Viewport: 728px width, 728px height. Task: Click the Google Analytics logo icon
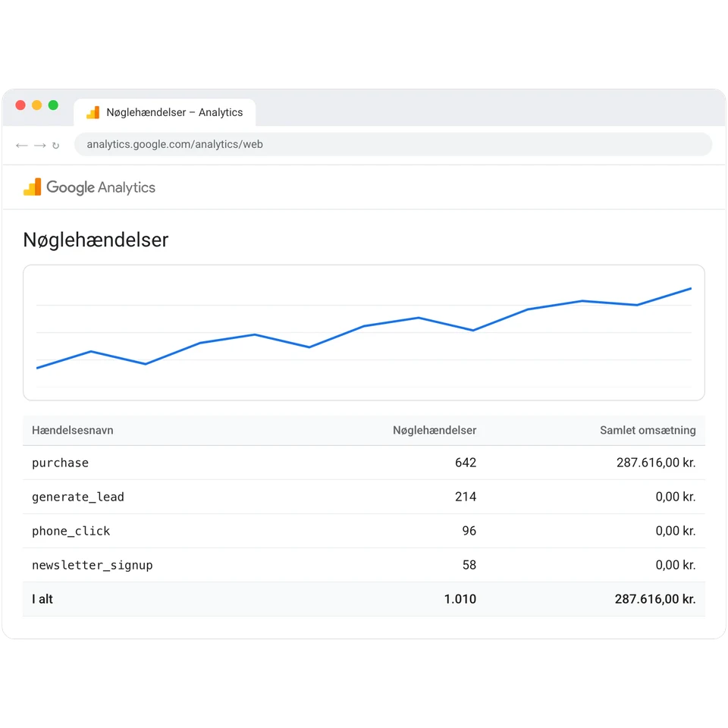pyautogui.click(x=33, y=187)
